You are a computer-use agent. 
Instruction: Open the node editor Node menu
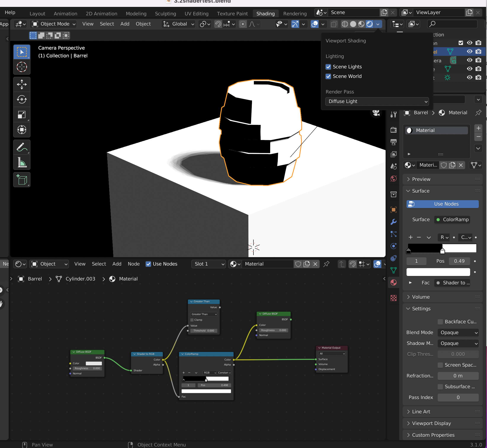click(x=134, y=264)
